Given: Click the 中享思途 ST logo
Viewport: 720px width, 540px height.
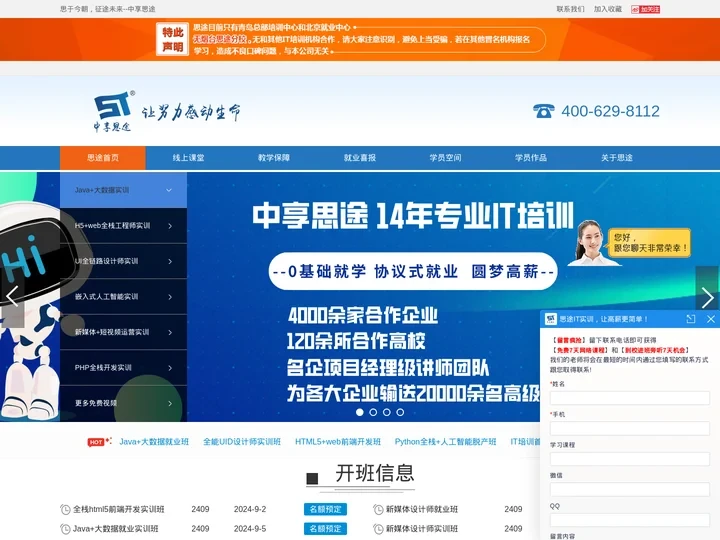Looking at the screenshot, I should tap(114, 111).
